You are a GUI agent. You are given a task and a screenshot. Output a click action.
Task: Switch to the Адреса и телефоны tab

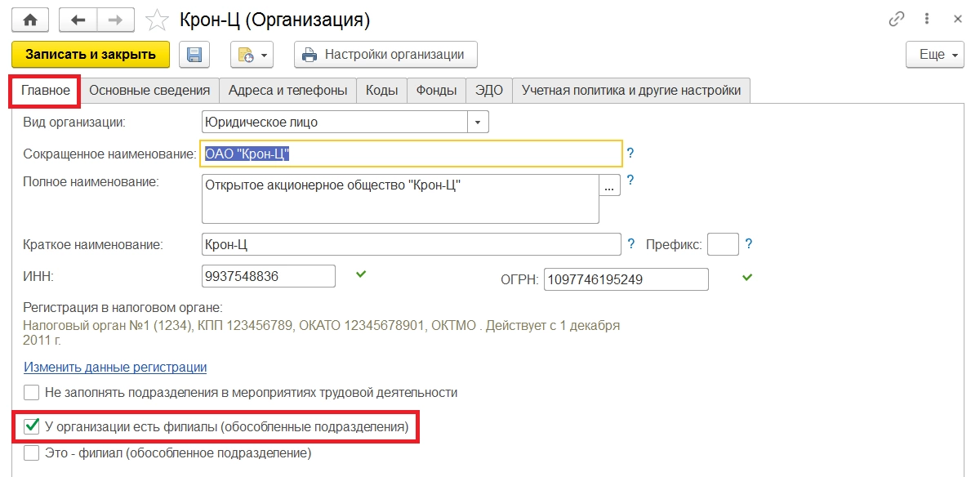pyautogui.click(x=287, y=91)
